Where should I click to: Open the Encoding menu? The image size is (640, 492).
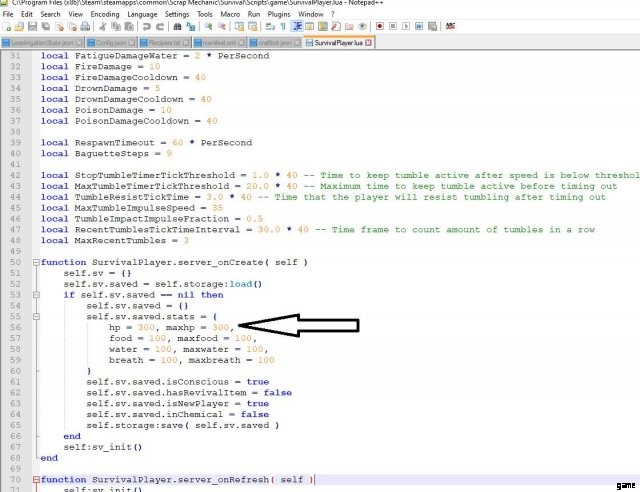pos(102,15)
